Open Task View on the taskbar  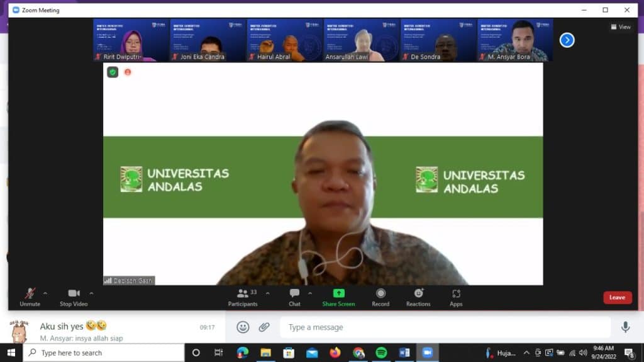(x=218, y=353)
